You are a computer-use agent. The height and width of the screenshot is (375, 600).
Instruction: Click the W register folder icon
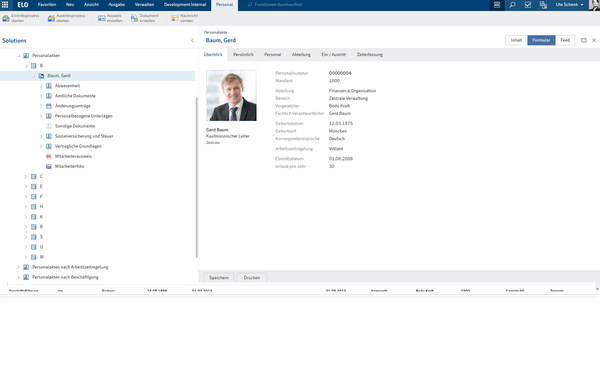coord(34,257)
